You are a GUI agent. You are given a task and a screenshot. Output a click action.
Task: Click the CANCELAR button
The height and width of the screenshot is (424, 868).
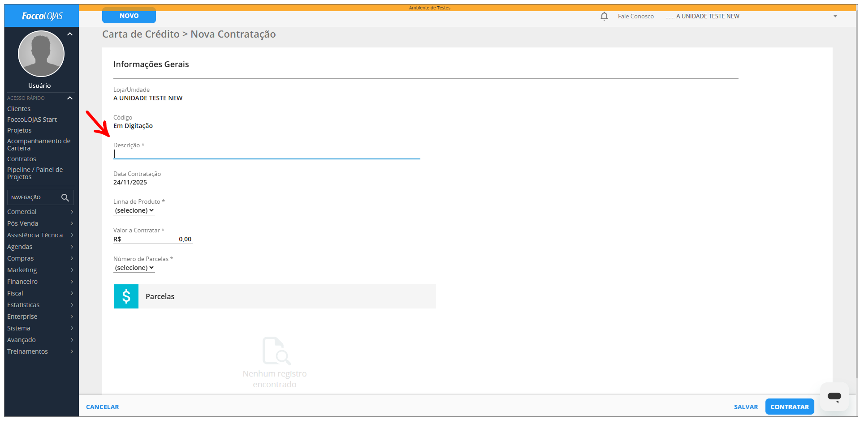103,407
